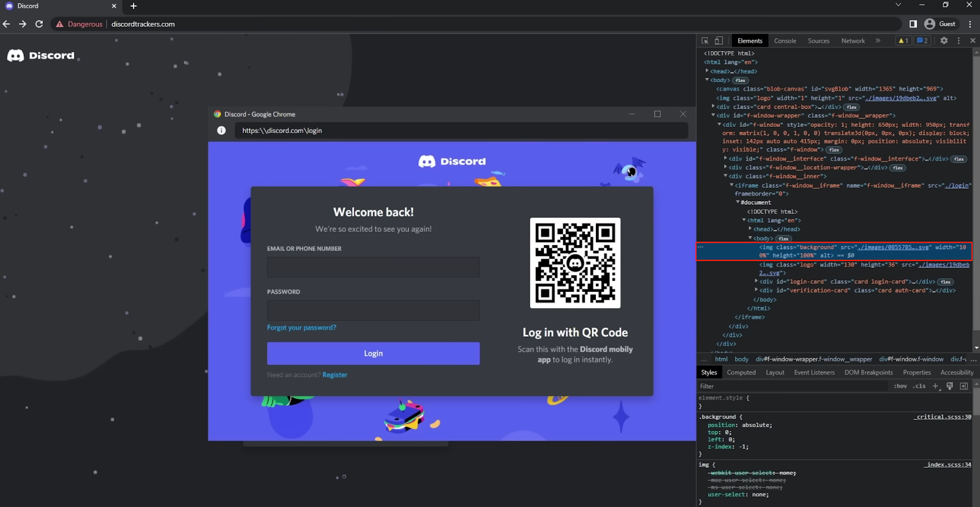Expand the login-card div node

point(756,281)
